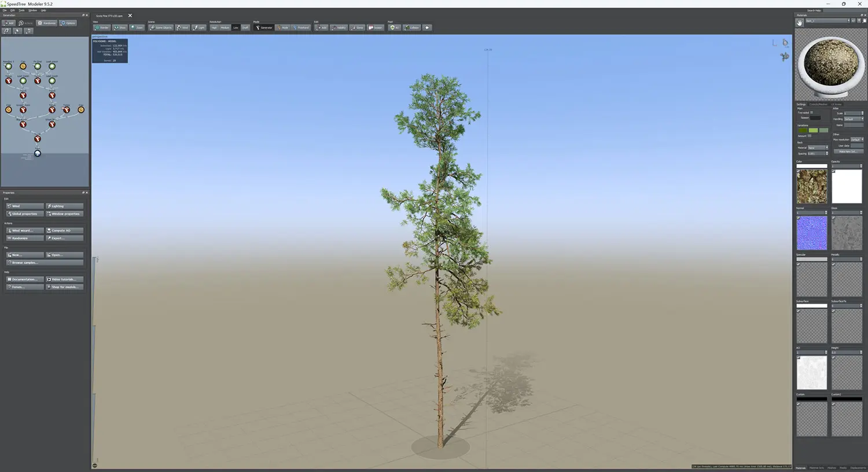This screenshot has height=472, width=868.
Task: Toggle the Normal map checkbox
Action: 799,218
